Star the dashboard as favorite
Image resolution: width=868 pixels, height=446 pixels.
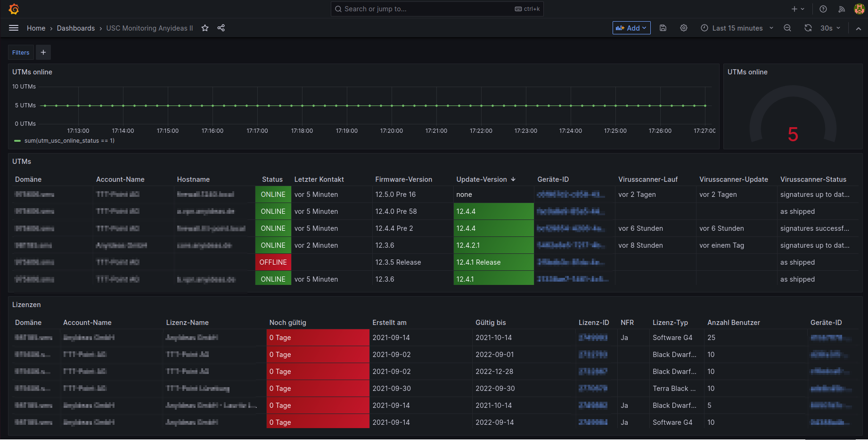(205, 28)
